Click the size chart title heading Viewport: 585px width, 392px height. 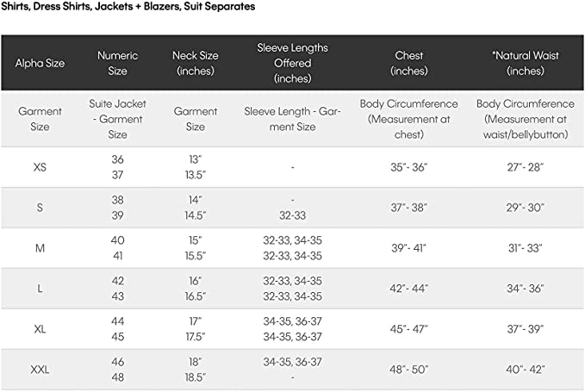click(128, 6)
